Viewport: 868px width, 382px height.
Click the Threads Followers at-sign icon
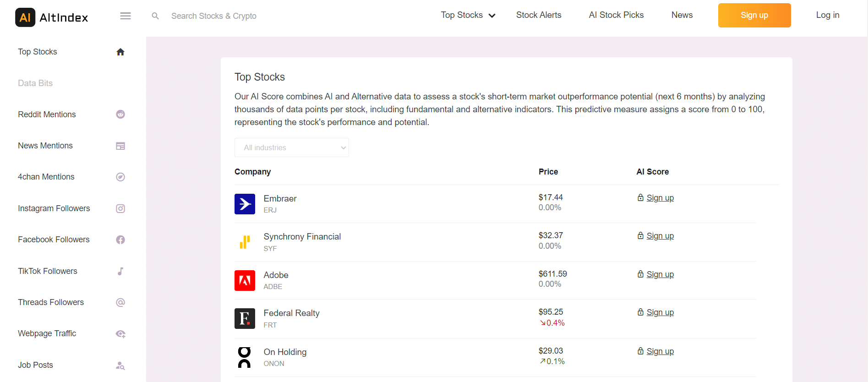(x=120, y=303)
